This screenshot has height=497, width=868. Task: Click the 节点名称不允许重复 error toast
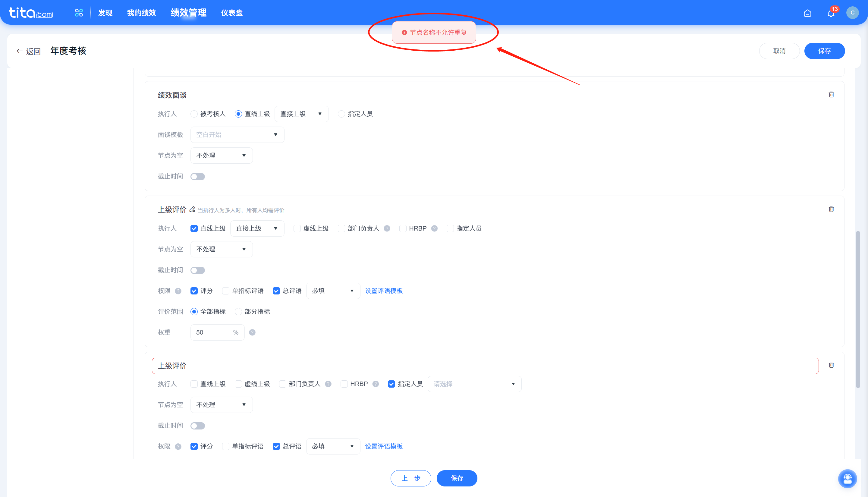pyautogui.click(x=434, y=33)
